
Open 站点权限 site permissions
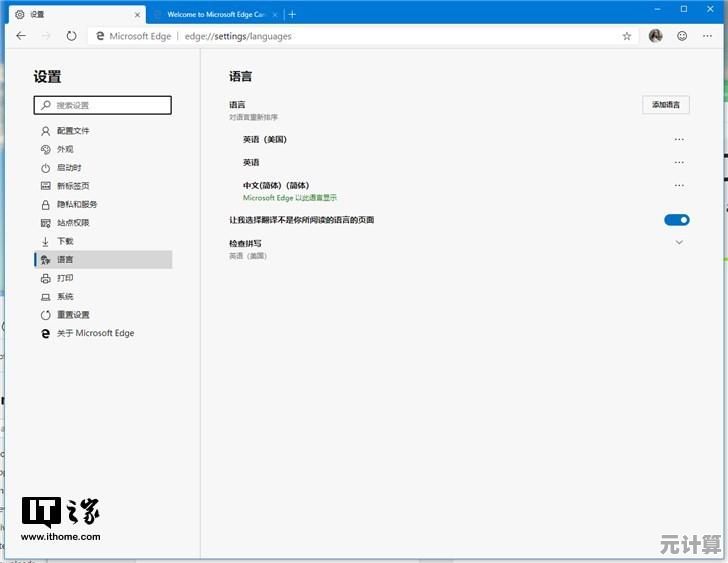tap(103, 223)
